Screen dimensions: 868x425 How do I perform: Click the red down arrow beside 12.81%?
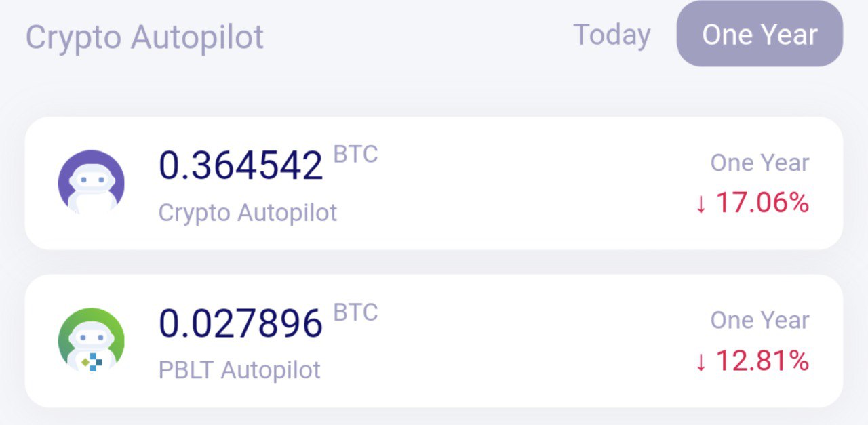coord(701,363)
